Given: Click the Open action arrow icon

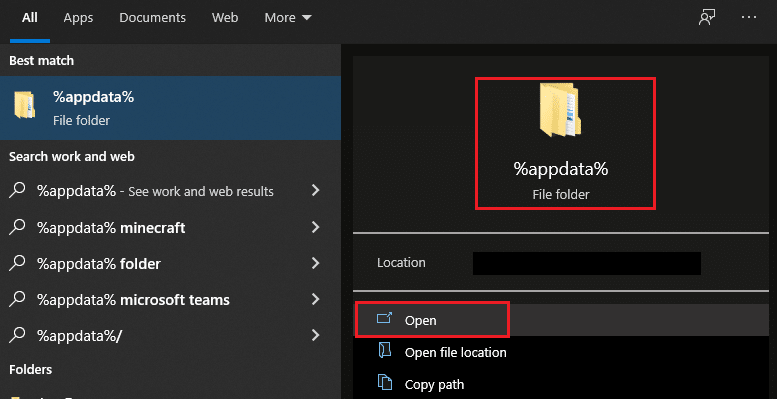Looking at the screenshot, I should coord(384,318).
